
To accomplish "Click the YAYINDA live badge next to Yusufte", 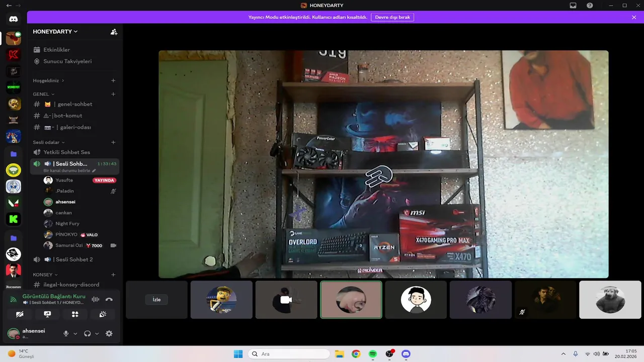I will pos(105,180).
